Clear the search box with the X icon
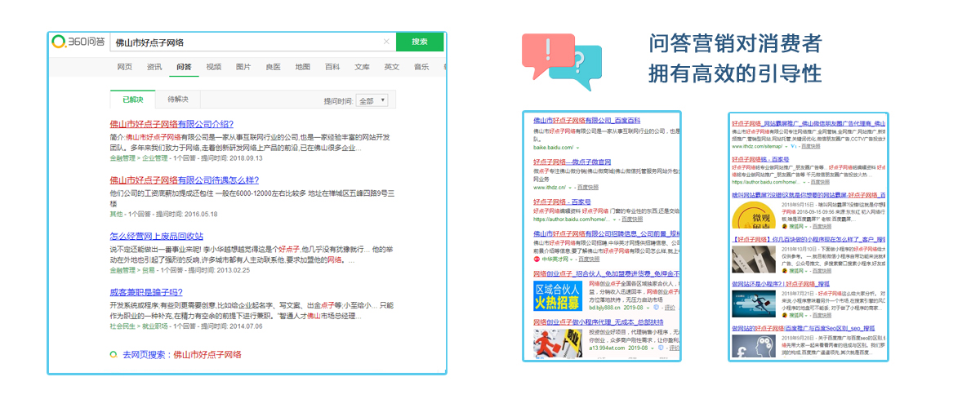 click(386, 42)
